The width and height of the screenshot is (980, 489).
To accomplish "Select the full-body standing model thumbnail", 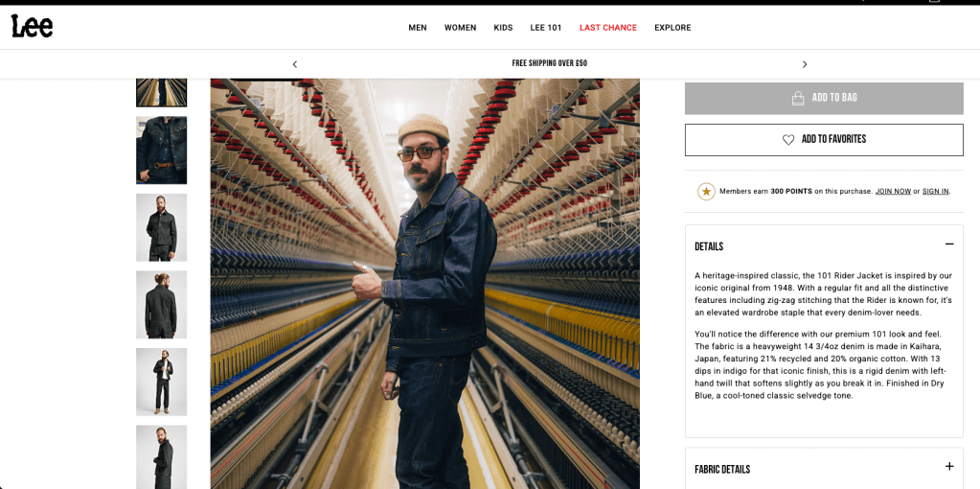I will [x=161, y=382].
